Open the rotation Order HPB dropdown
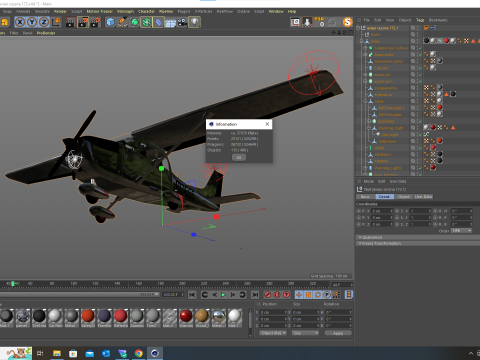480x360 pixels. [462, 231]
